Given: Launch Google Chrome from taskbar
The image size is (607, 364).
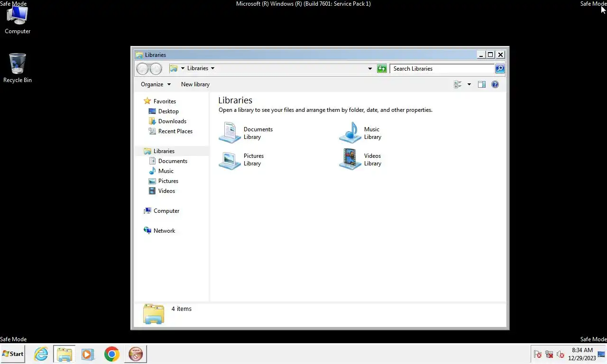Looking at the screenshot, I should tap(112, 354).
